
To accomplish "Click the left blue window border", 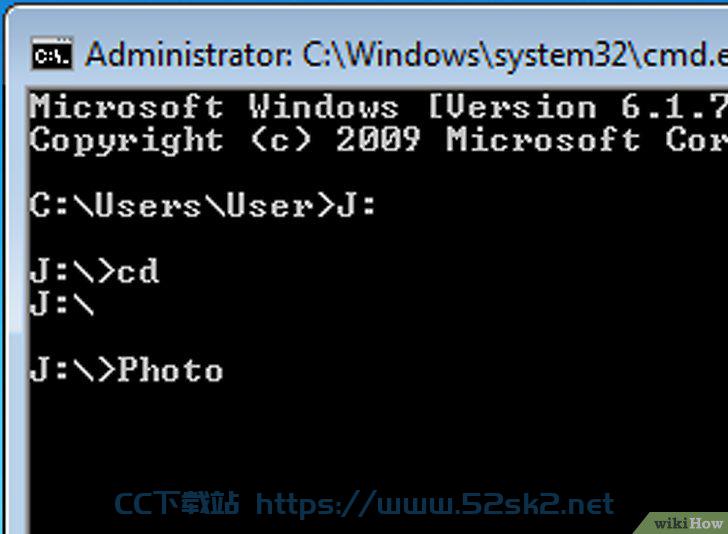I will [x=3, y=279].
